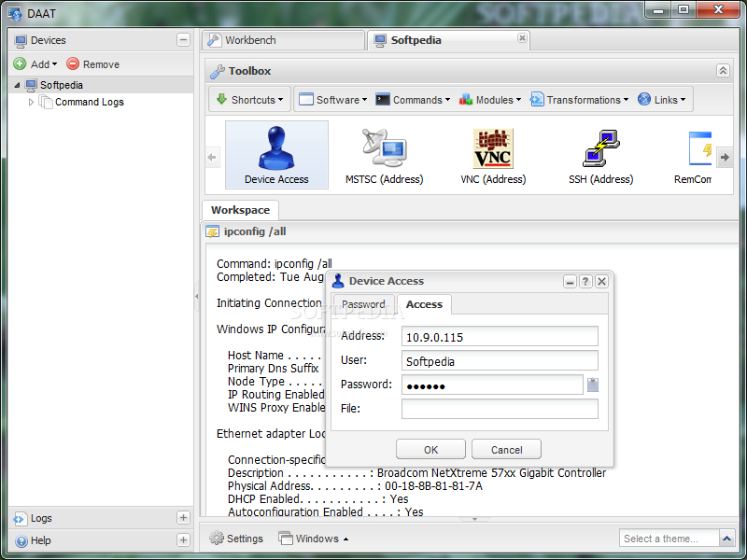Expand the Command Logs tree node
Image resolution: width=747 pixels, height=560 pixels.
[x=31, y=102]
